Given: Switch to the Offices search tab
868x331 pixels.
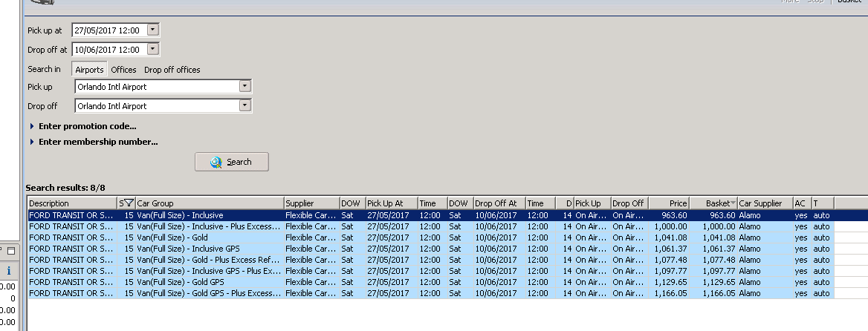Looking at the screenshot, I should point(123,70).
